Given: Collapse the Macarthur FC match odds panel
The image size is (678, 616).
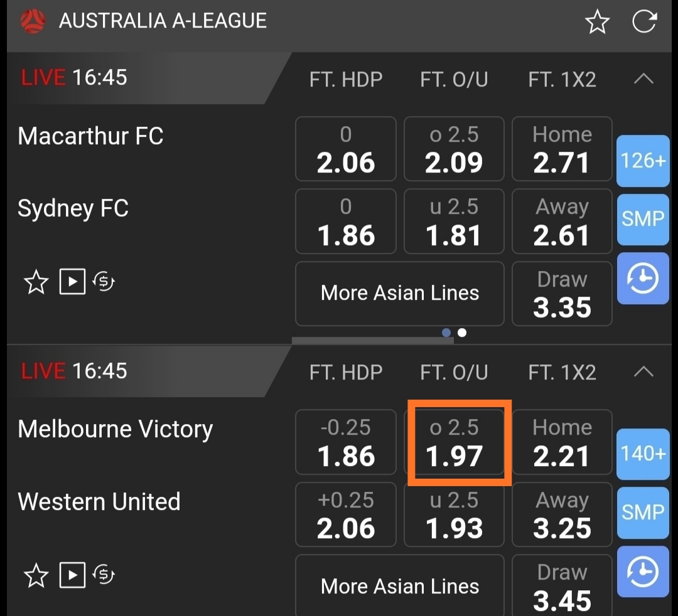Looking at the screenshot, I should pyautogui.click(x=643, y=79).
